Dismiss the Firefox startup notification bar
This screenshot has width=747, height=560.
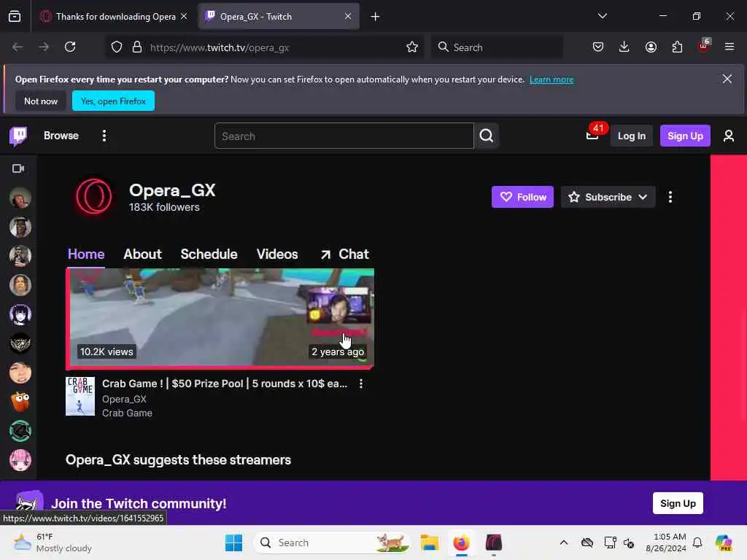727,79
